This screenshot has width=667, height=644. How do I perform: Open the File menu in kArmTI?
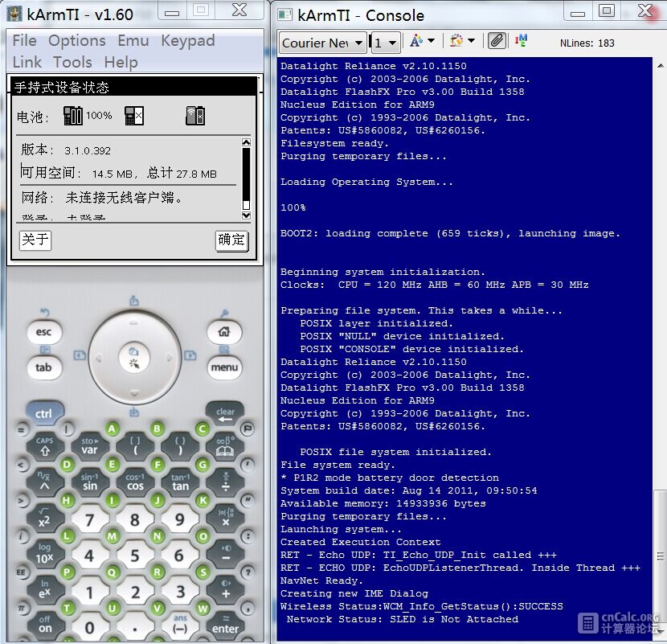coord(24,41)
